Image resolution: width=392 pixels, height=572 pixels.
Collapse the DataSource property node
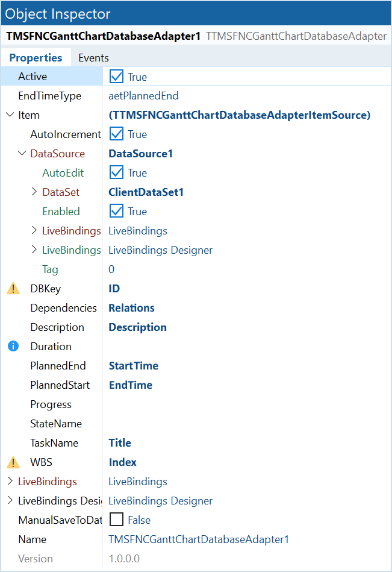pyautogui.click(x=22, y=154)
